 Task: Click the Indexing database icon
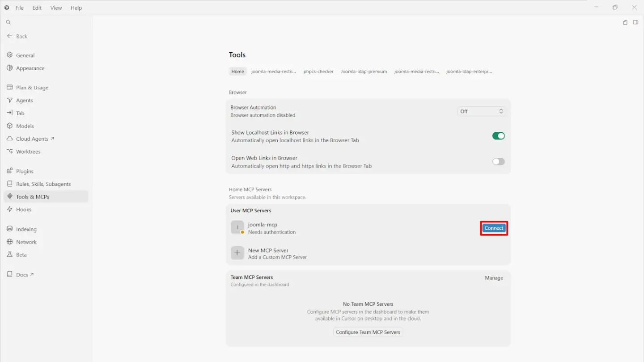click(x=10, y=229)
